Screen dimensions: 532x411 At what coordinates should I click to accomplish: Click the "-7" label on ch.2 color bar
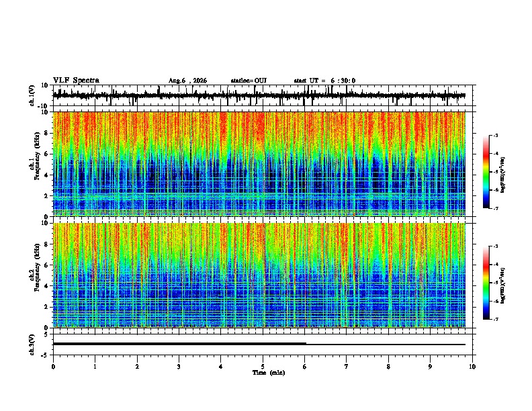coord(495,319)
